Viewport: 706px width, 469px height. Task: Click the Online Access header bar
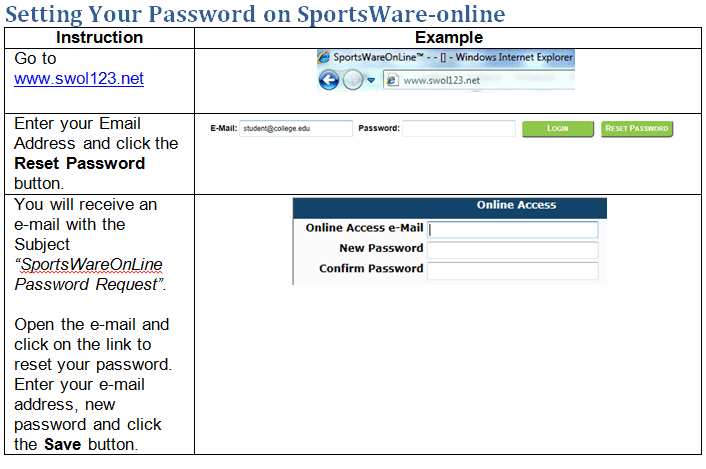tap(450, 207)
